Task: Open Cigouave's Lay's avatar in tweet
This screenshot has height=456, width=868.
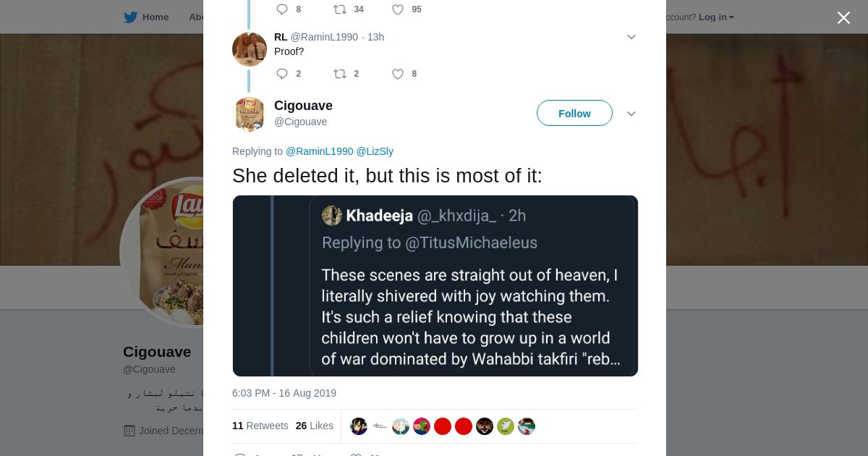Action: [250, 114]
